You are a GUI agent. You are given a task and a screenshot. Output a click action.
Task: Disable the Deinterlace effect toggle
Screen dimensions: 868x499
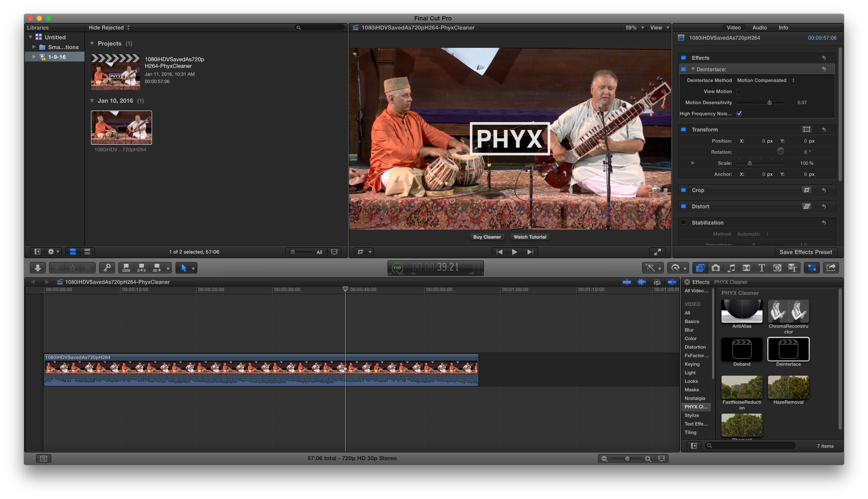683,69
